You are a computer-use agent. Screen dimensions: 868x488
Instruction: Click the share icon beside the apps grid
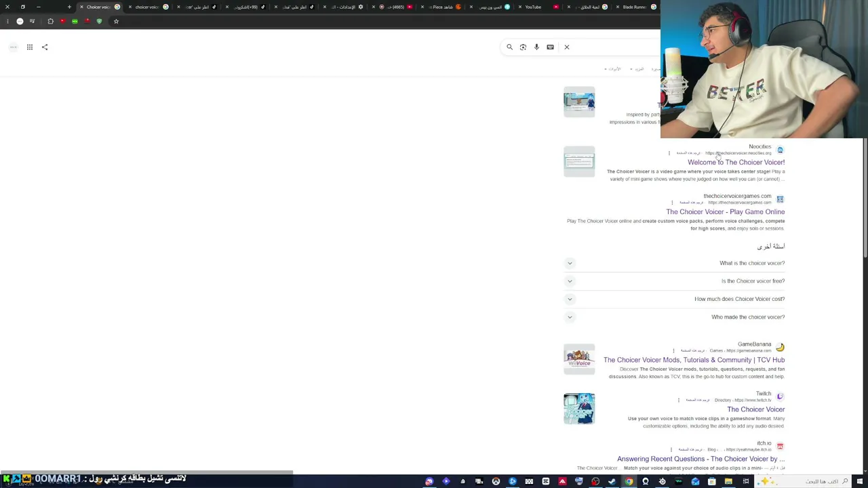pos(45,47)
